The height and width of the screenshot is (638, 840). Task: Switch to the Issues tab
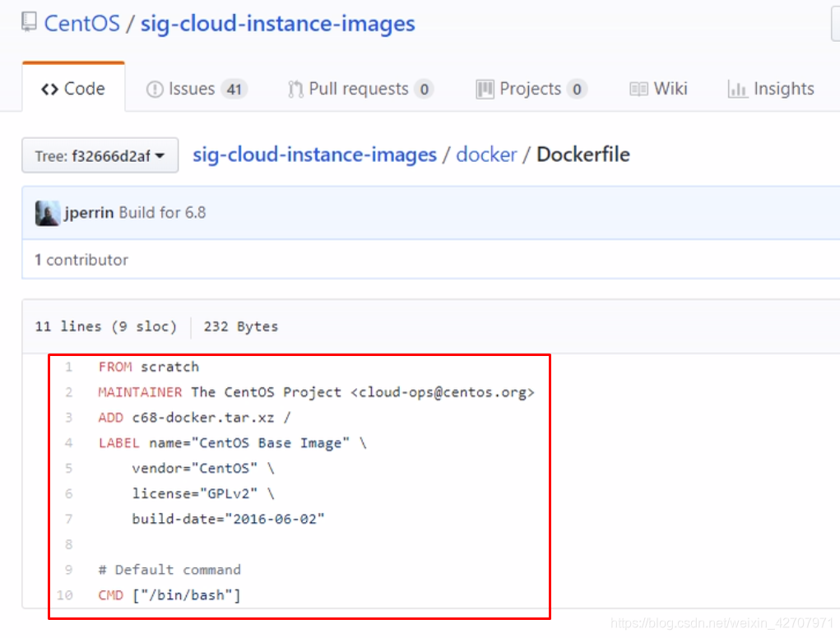[197, 89]
